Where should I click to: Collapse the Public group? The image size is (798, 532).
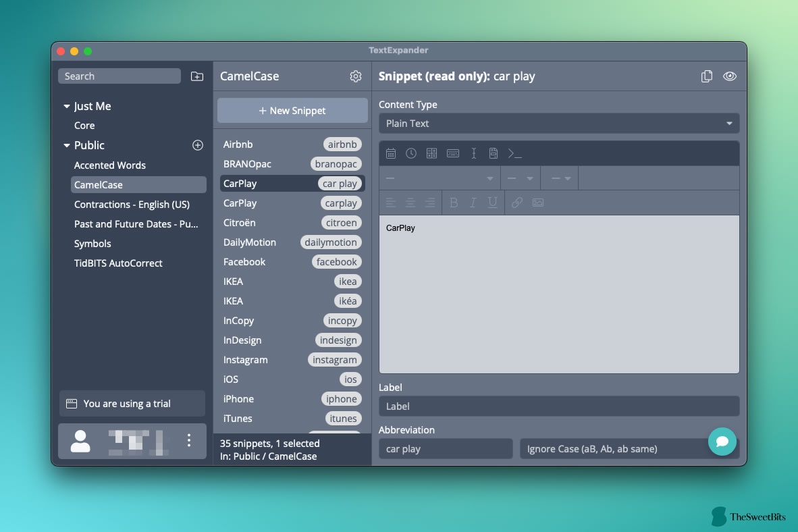point(67,146)
